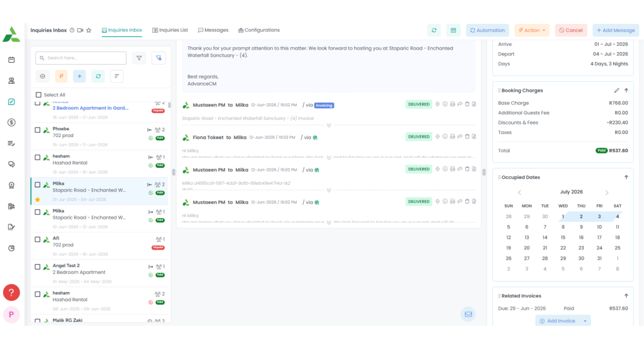Collapse the Occupied Dates panel arrow
The height and width of the screenshot is (362, 644).
[x=626, y=177]
